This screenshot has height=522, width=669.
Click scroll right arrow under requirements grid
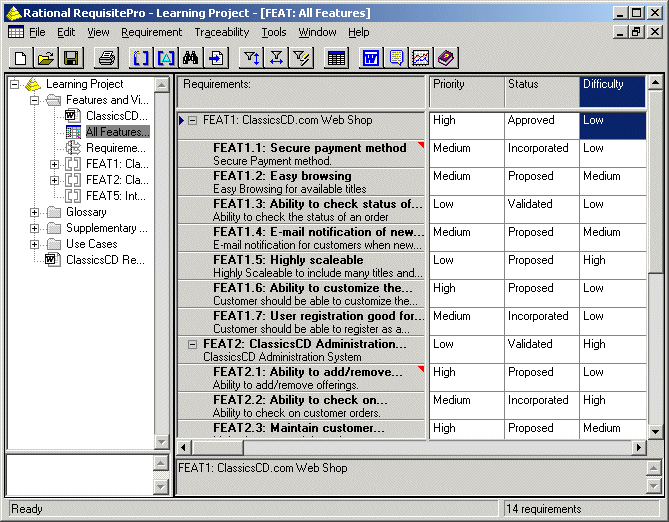pyautogui.click(x=639, y=448)
